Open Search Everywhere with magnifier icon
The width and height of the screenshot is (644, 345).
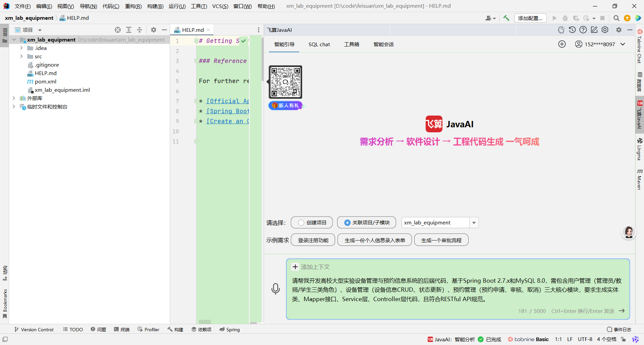coord(616,18)
